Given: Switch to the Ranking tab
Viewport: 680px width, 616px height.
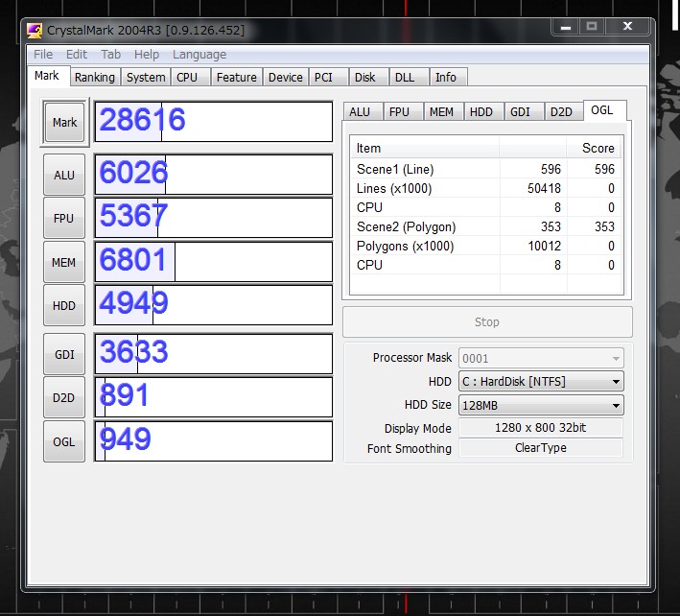Looking at the screenshot, I should 95,77.
